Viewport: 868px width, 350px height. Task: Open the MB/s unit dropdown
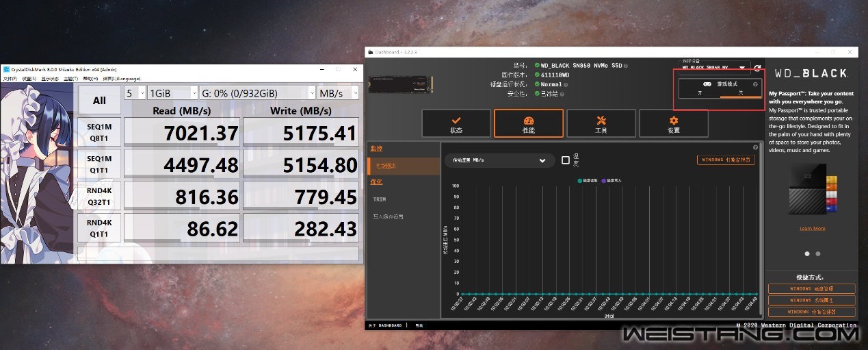[x=339, y=92]
